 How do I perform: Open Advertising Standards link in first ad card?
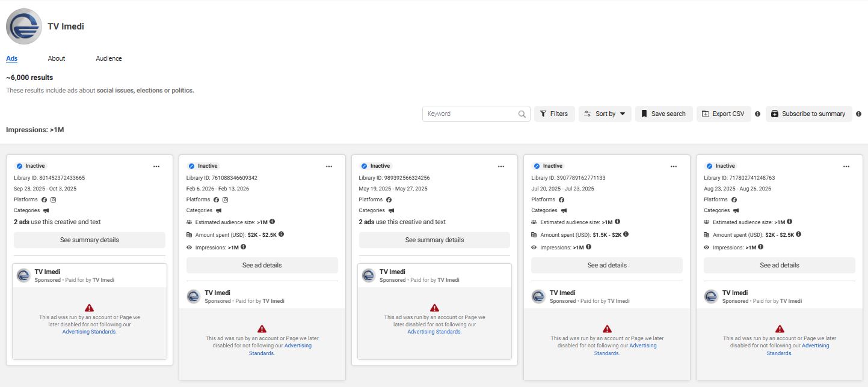[x=89, y=332]
